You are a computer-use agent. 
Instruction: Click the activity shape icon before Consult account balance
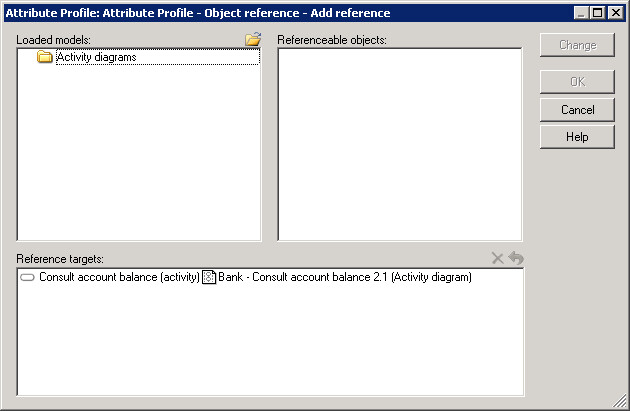pyautogui.click(x=27, y=277)
